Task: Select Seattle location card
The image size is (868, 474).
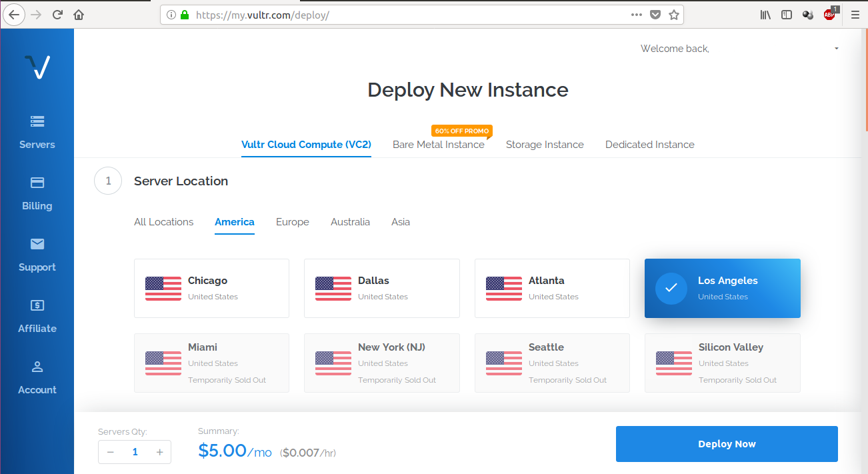Action: pyautogui.click(x=552, y=363)
